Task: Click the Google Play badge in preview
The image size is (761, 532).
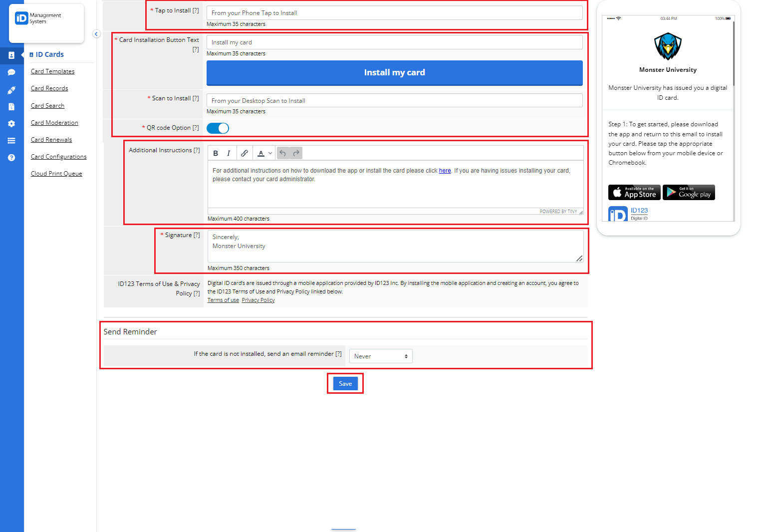Action: [689, 192]
